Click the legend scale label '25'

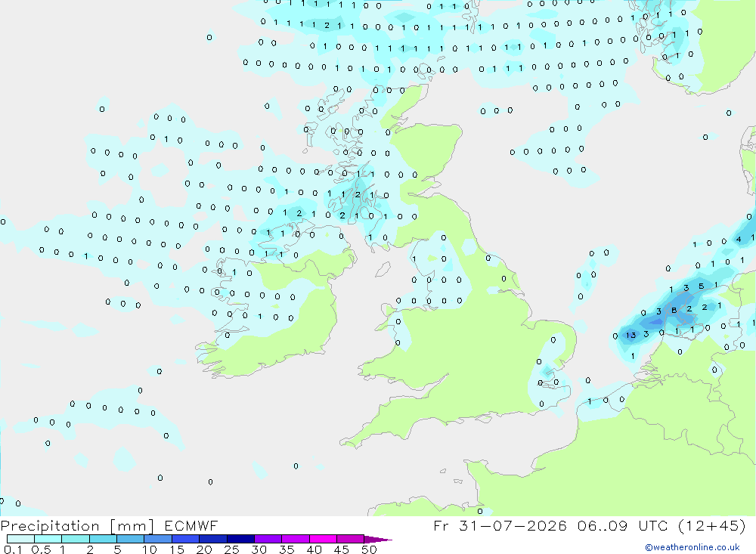coord(232,549)
